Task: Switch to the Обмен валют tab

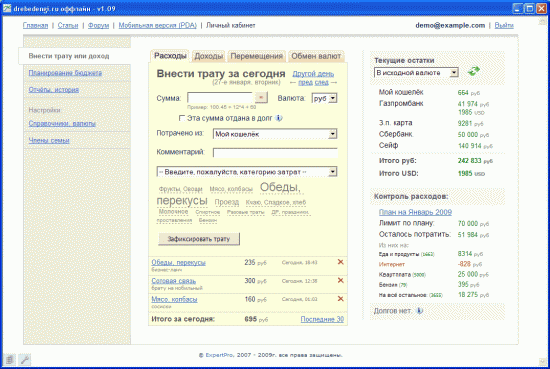Action: coord(316,56)
